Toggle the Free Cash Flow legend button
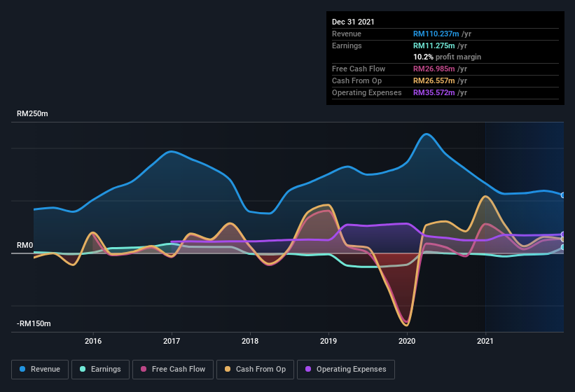The width and height of the screenshot is (575, 392). [173, 370]
